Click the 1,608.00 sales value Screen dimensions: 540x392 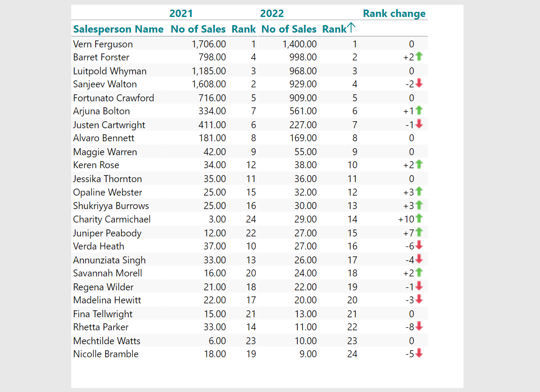(x=209, y=84)
